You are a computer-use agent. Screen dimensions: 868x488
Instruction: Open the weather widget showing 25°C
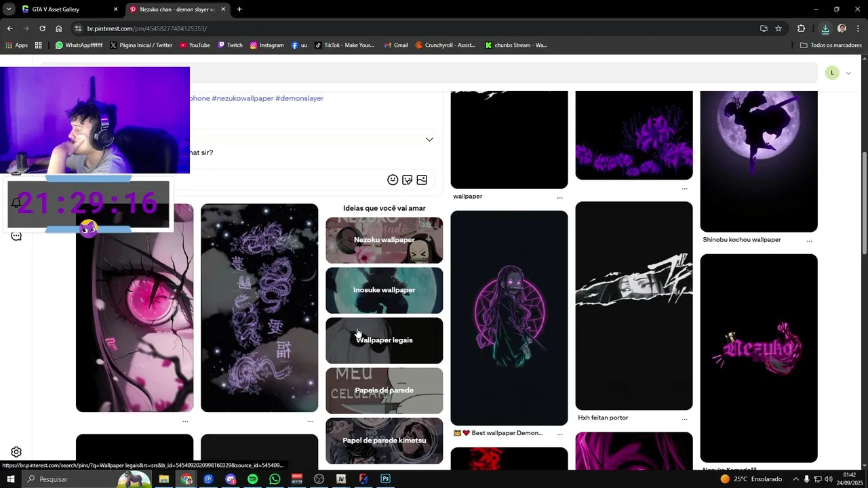coord(751,479)
